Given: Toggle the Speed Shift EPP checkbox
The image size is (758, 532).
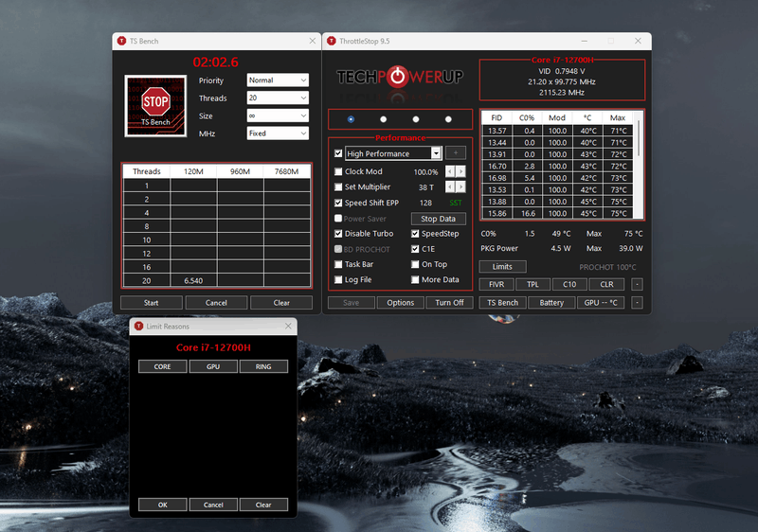Looking at the screenshot, I should click(x=338, y=203).
